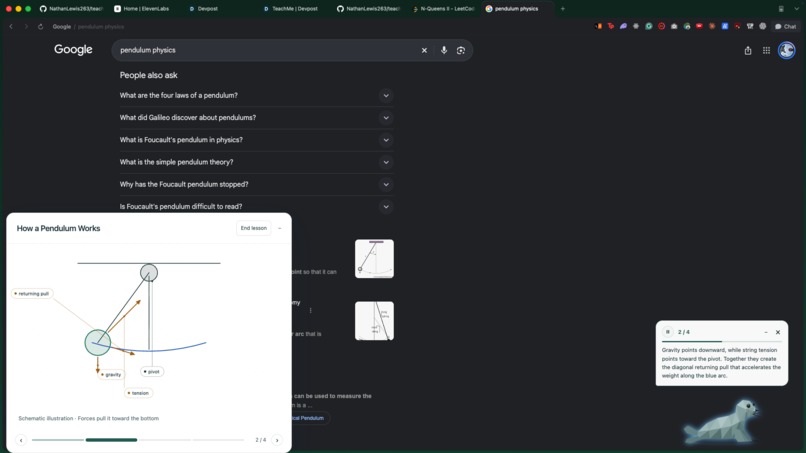The height and width of the screenshot is (453, 806).
Task: Go to the next lesson slide arrow
Action: (x=277, y=440)
